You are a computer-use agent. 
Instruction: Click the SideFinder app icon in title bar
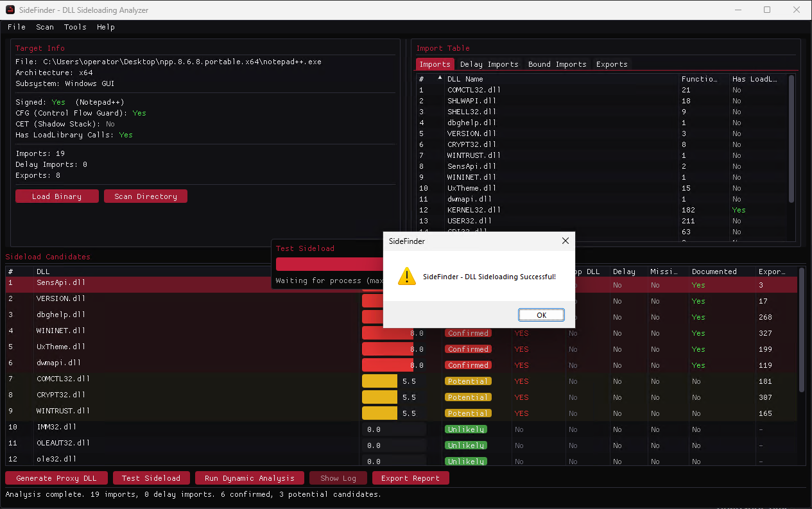point(10,10)
